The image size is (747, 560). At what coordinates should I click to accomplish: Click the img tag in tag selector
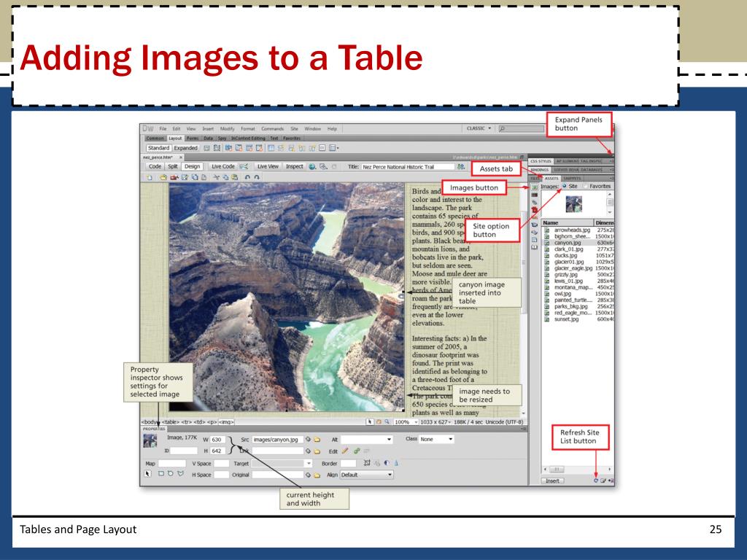pyautogui.click(x=226, y=422)
